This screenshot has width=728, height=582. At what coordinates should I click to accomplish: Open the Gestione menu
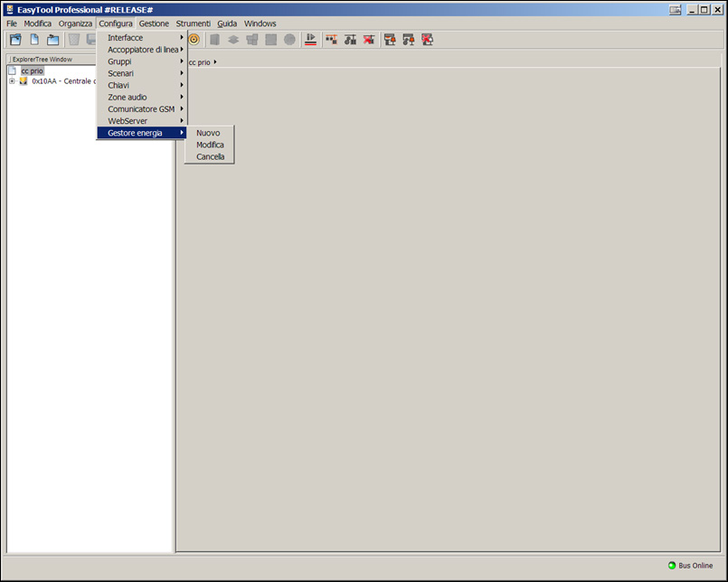[x=154, y=23]
